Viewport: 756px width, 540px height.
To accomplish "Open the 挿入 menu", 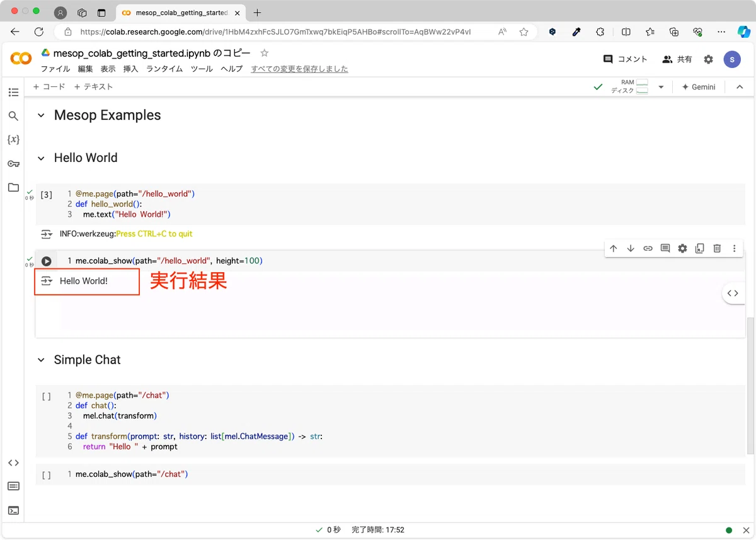I will (x=130, y=69).
